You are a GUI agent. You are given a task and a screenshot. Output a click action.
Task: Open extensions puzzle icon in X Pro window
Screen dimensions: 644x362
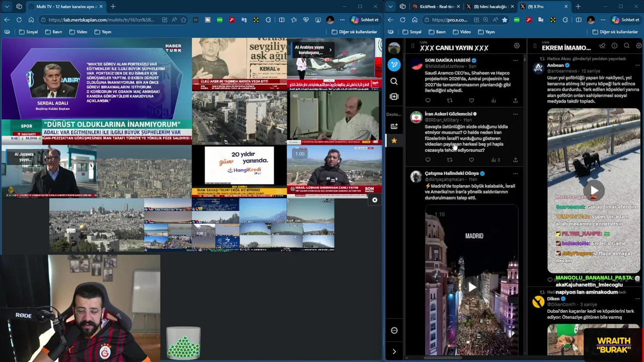(x=565, y=20)
